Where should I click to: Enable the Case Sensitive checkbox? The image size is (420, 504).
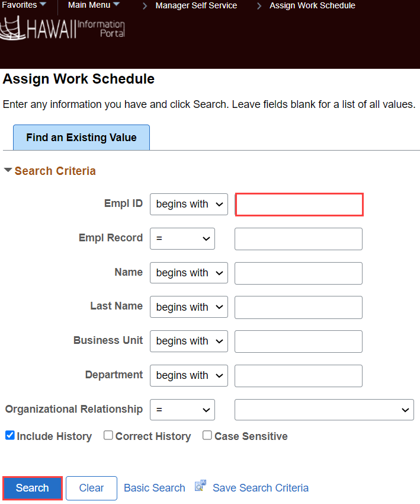pyautogui.click(x=207, y=435)
